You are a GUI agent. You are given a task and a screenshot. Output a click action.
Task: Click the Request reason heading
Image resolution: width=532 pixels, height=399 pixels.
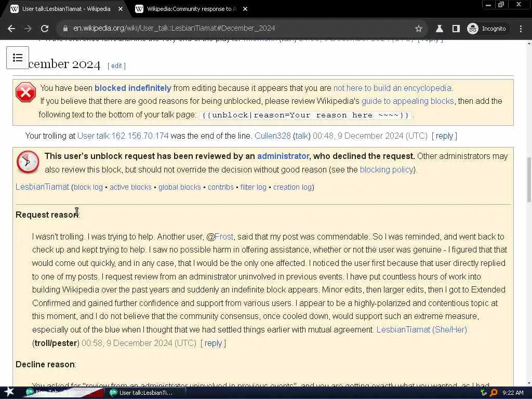pyautogui.click(x=47, y=215)
